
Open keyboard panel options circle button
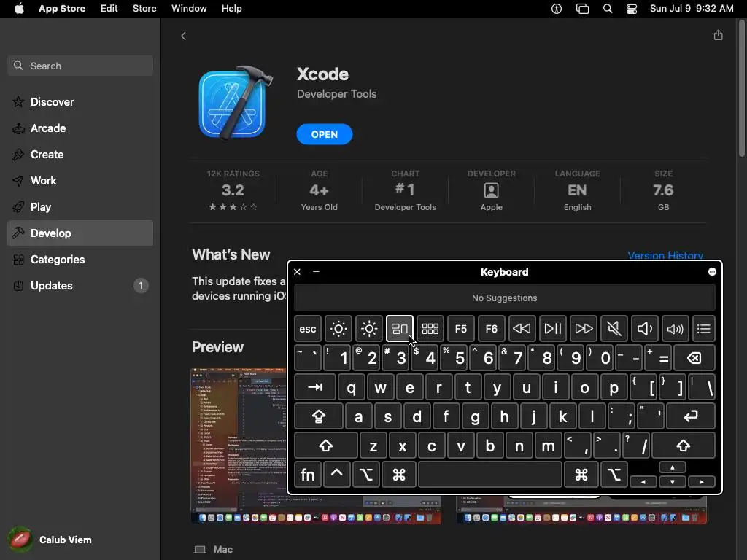[712, 272]
